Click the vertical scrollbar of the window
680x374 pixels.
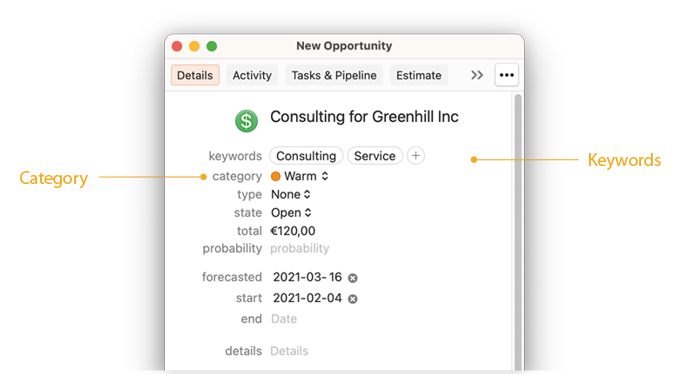point(518,232)
